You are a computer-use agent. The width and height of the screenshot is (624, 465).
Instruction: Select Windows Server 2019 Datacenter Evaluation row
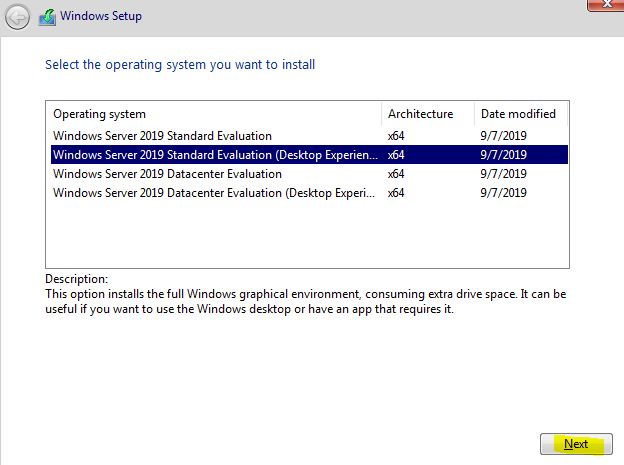click(309, 174)
